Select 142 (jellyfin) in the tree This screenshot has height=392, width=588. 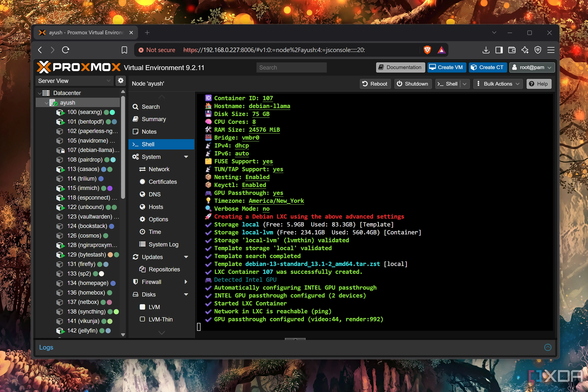tap(78, 330)
